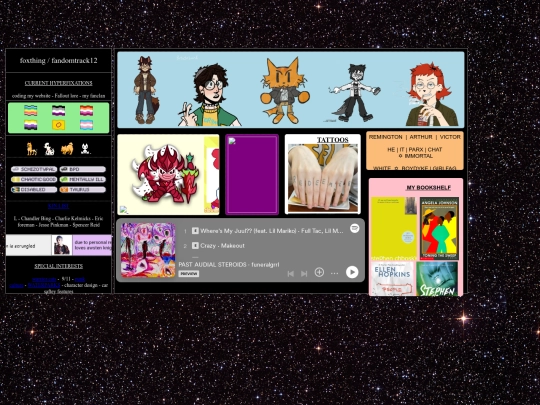Click the BPD badge
This screenshot has height=405, width=540.
click(x=83, y=169)
